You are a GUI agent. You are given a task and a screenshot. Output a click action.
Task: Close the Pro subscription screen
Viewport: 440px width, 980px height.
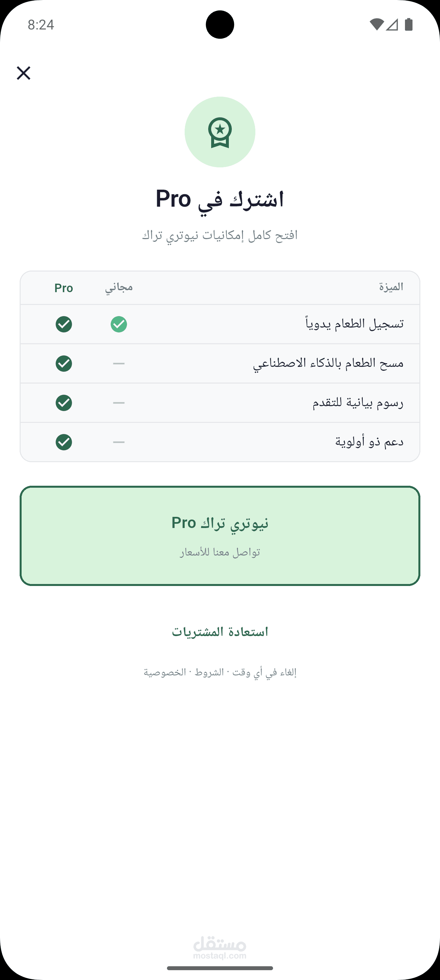(x=24, y=73)
